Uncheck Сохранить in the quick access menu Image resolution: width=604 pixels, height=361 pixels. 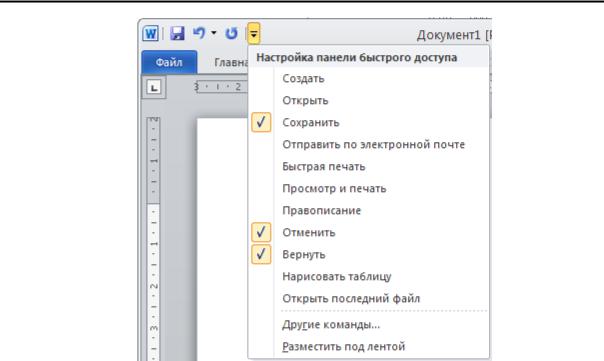click(x=261, y=123)
